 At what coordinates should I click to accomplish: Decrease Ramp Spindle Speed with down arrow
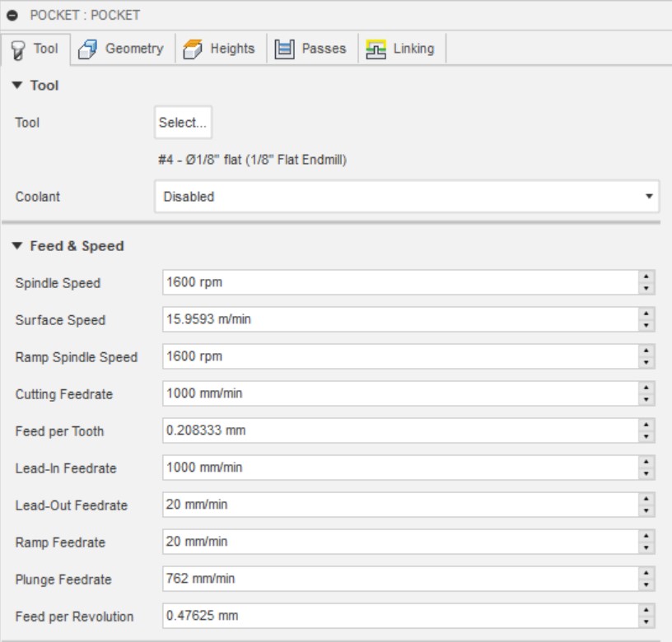646,362
